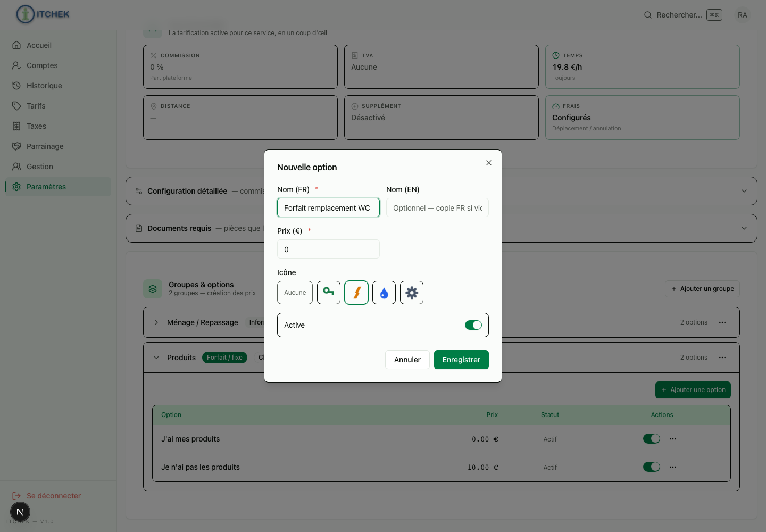Click the Prix (€) input field
766x532 pixels.
[328, 249]
